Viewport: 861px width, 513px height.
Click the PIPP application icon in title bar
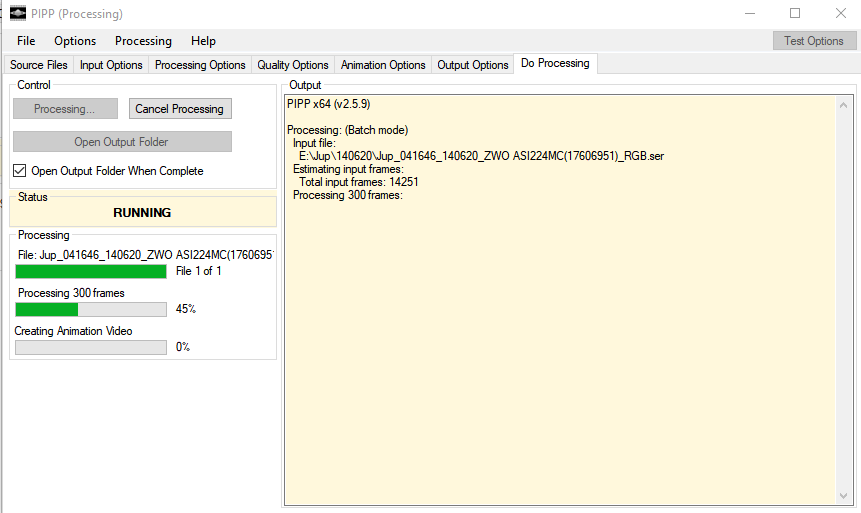coord(18,13)
